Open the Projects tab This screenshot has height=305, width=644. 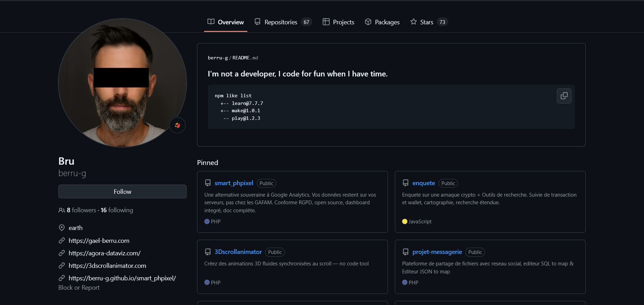(338, 22)
